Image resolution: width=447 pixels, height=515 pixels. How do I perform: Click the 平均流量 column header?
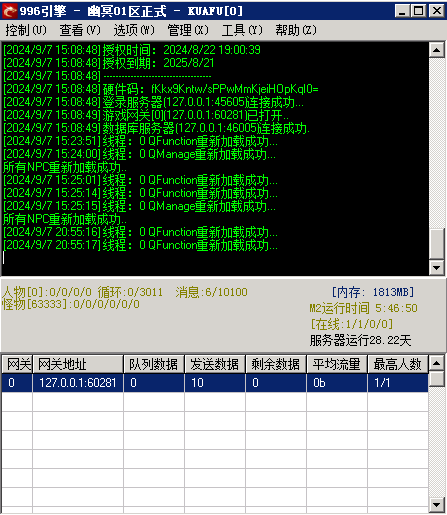337,364
